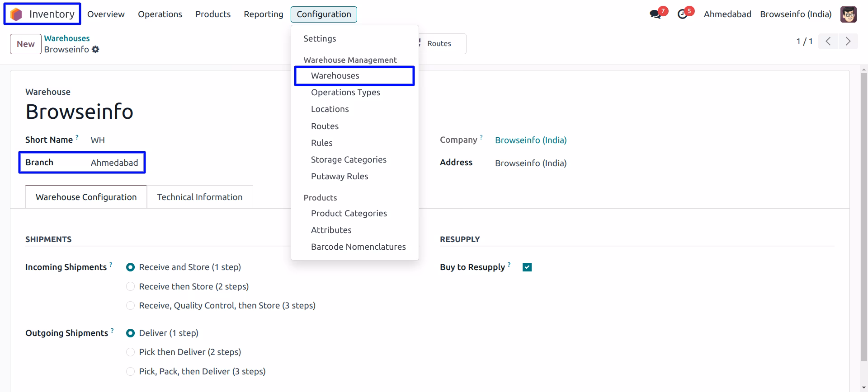
Task: Open the Inventory app home icon
Action: click(16, 14)
